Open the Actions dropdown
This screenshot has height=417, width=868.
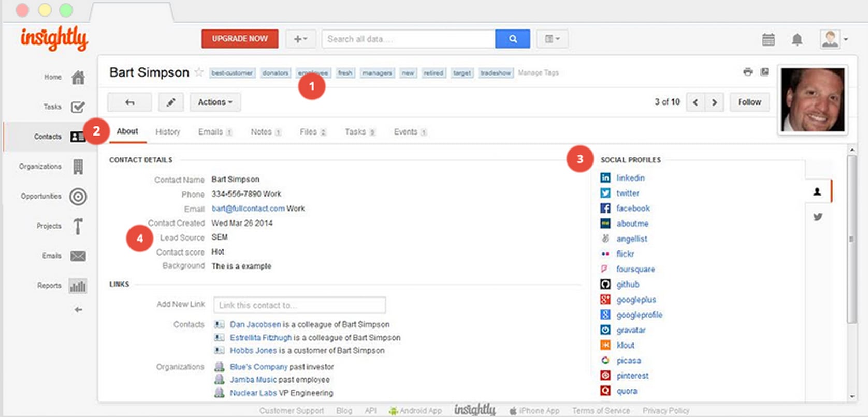pos(215,102)
